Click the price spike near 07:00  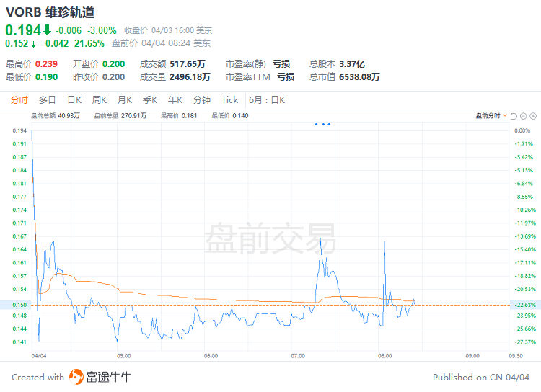(x=320, y=241)
